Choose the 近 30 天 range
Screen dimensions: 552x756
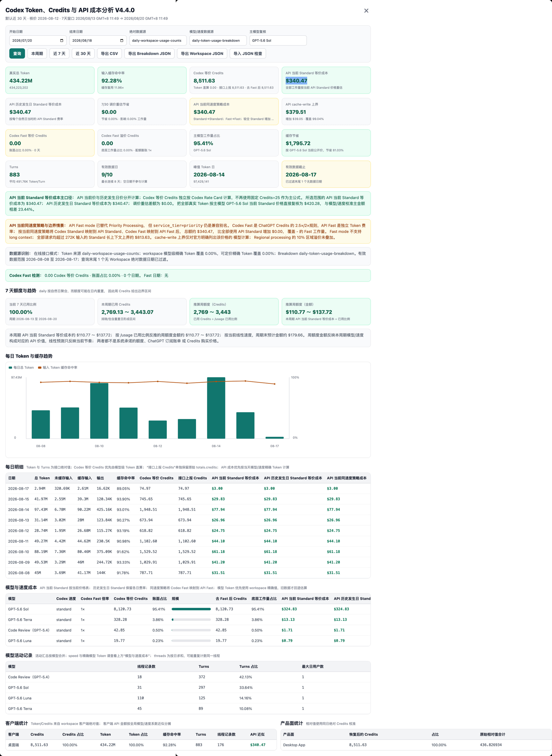(x=83, y=53)
